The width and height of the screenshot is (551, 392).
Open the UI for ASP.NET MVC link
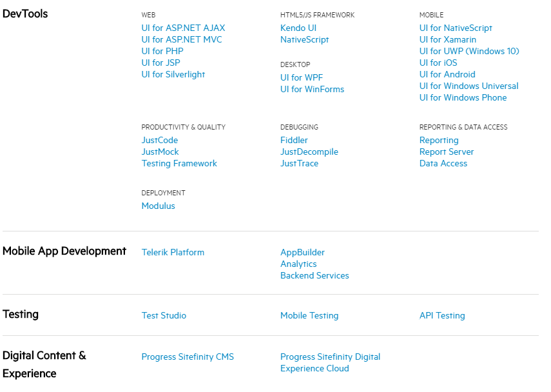pyautogui.click(x=182, y=40)
